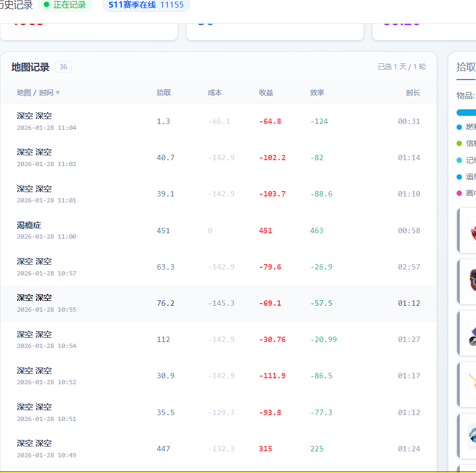This screenshot has width=476, height=473.
Task: Click the purple item icon in loot list
Action: [472, 332]
